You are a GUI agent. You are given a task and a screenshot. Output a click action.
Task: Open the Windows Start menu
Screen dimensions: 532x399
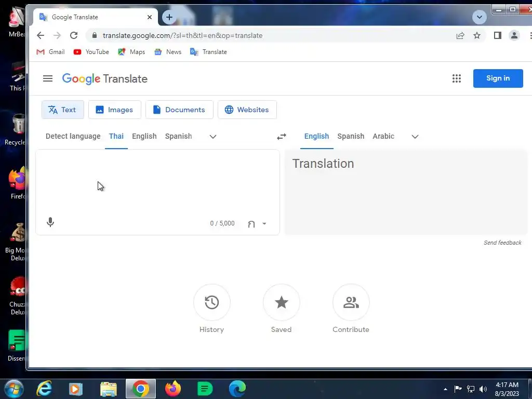click(x=14, y=389)
